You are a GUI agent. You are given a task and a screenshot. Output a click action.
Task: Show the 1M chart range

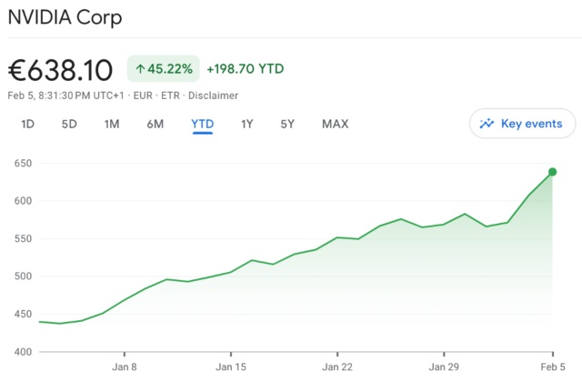pyautogui.click(x=112, y=124)
